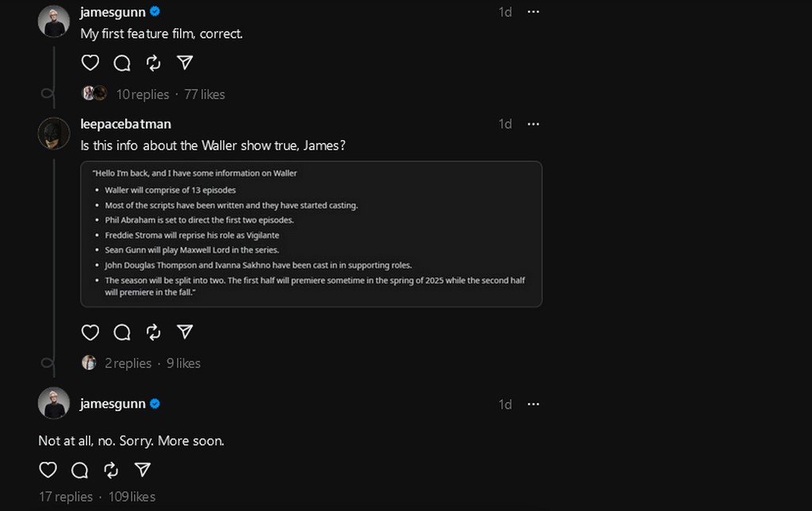Share the "Not at all, no" reply
Viewport: 812px width, 511px height.
point(143,470)
